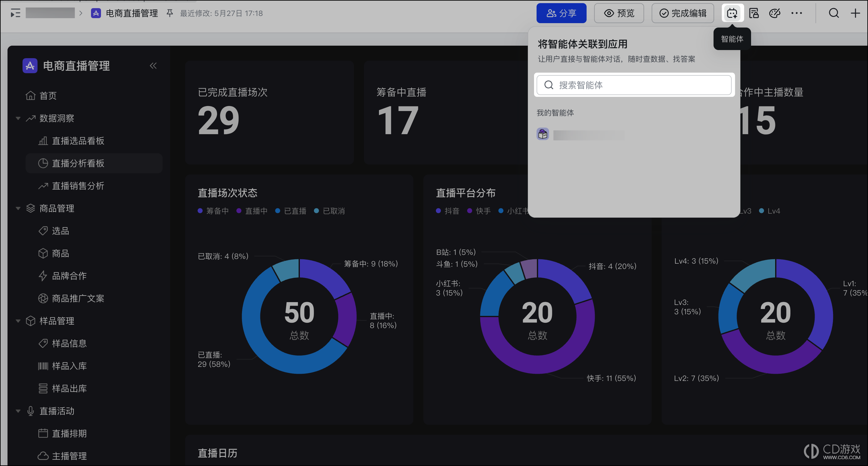Image resolution: width=868 pixels, height=466 pixels.
Task: Focus the 搜索智能体 search field
Action: click(634, 85)
